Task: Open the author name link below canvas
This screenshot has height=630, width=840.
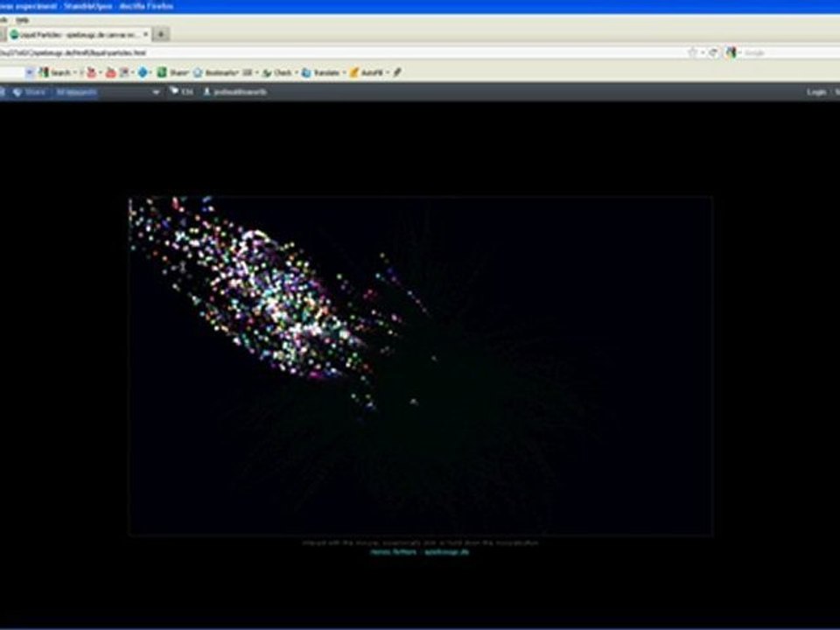Action: [394, 552]
